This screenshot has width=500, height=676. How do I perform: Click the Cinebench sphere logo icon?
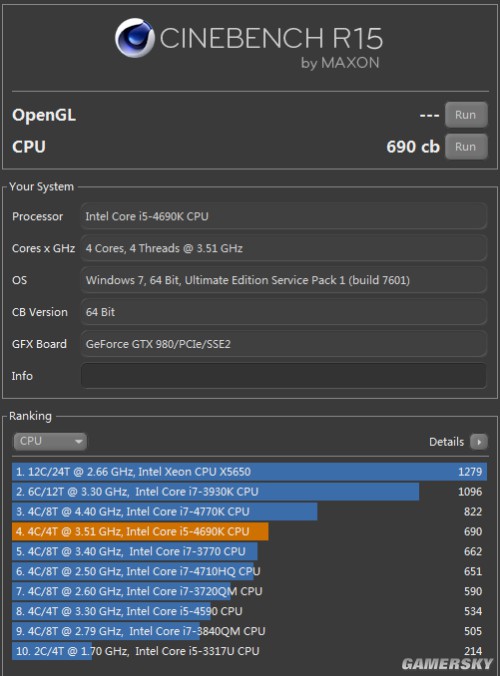134,38
